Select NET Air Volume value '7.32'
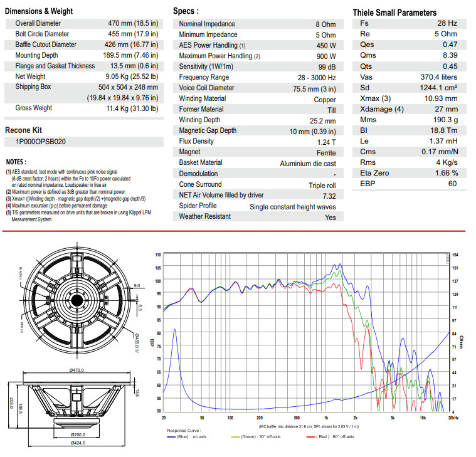 [329, 196]
